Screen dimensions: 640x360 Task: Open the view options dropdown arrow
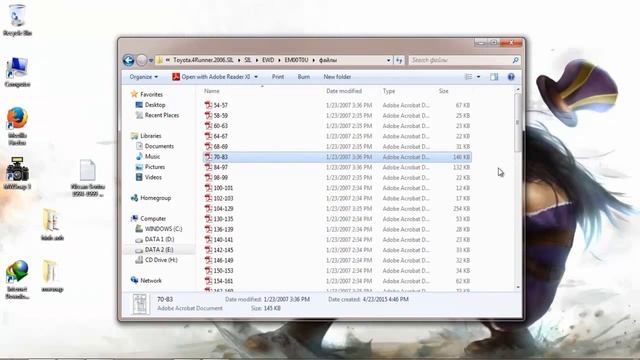(x=478, y=77)
